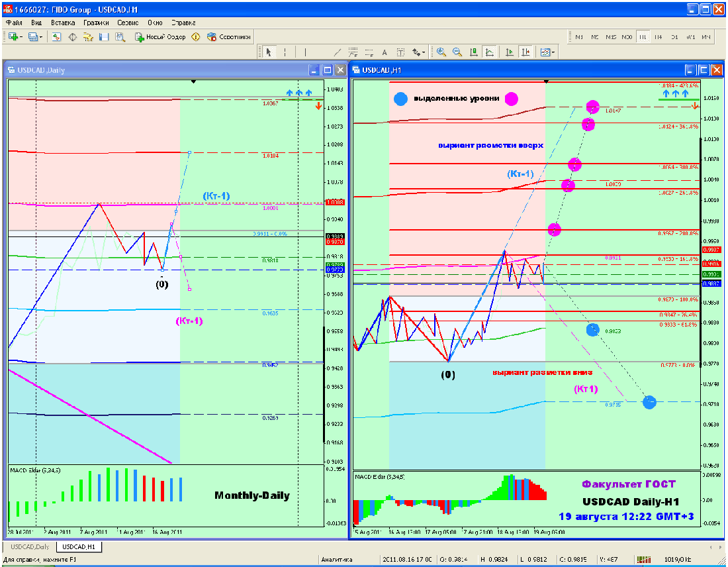Image resolution: width=728 pixels, height=567 pixels.
Task: Click the chart shift triangle on H1 chart
Action: coord(547,81)
